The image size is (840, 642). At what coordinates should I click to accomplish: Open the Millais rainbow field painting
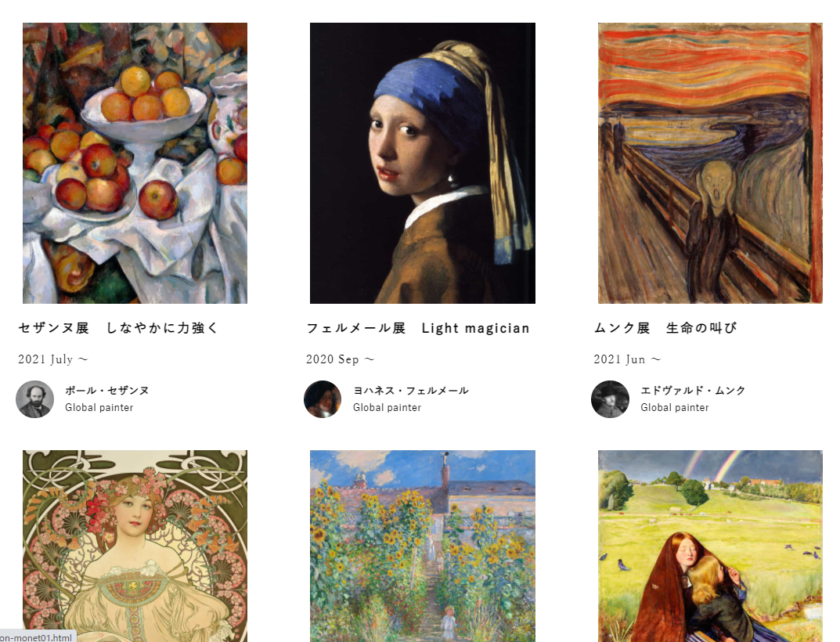pos(710,546)
